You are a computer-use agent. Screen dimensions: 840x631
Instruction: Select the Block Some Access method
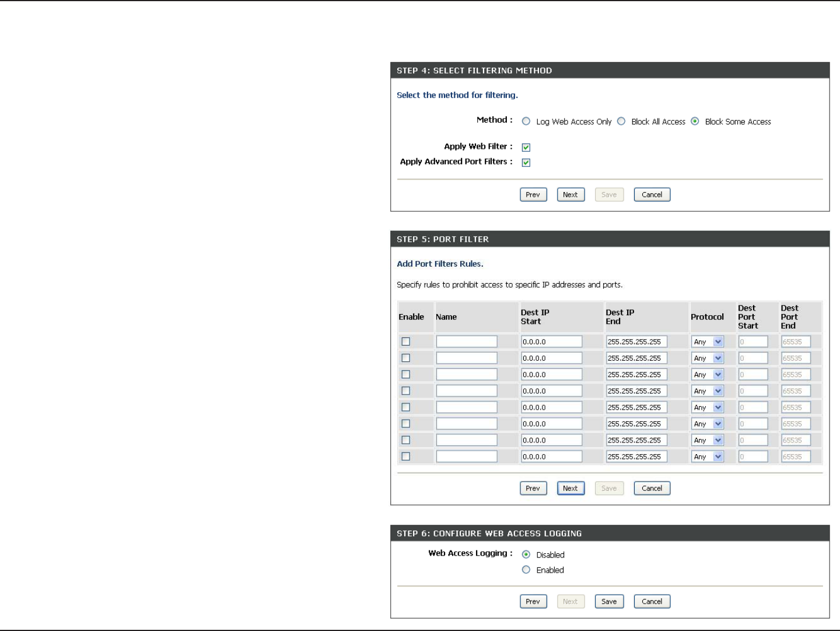[695, 121]
